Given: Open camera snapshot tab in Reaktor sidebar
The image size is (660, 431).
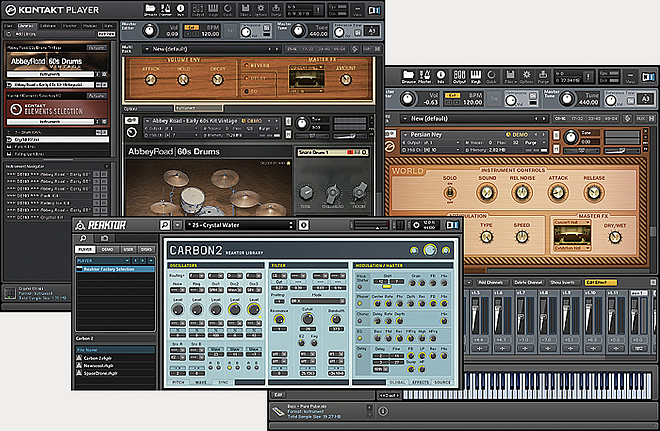Looking at the screenshot, I should pyautogui.click(x=104, y=238).
